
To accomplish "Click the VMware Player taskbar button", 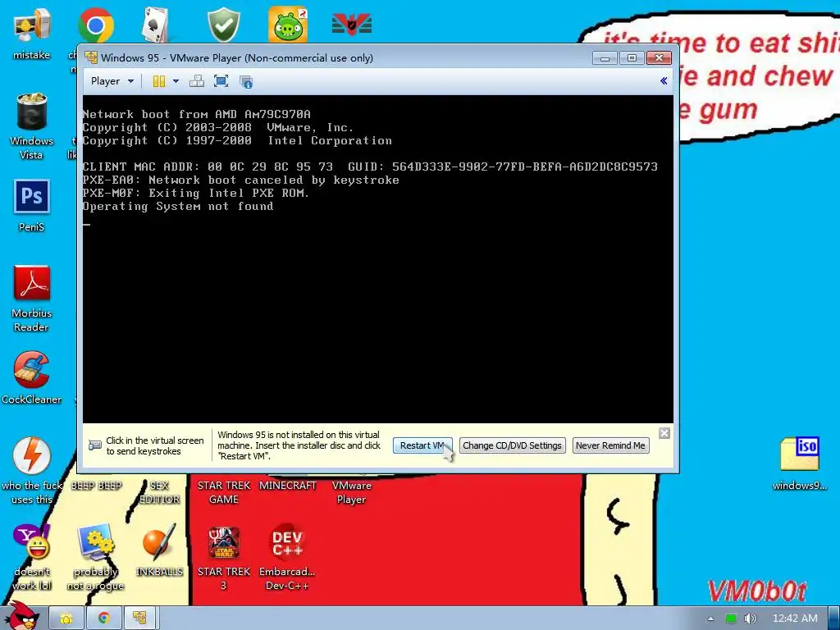I will (139, 619).
